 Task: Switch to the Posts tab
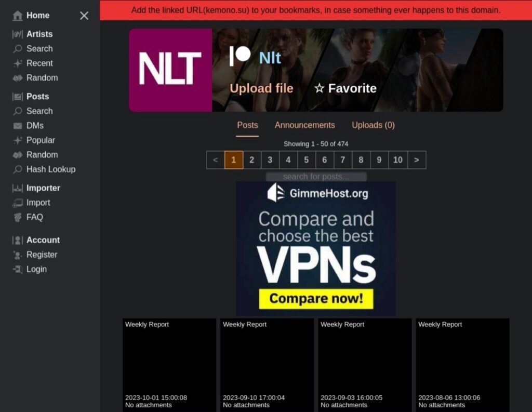point(247,125)
